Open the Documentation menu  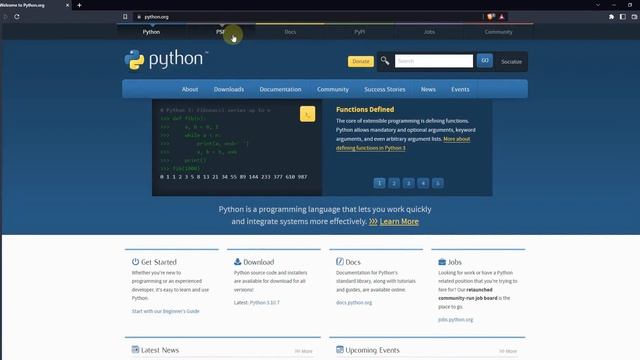click(280, 89)
